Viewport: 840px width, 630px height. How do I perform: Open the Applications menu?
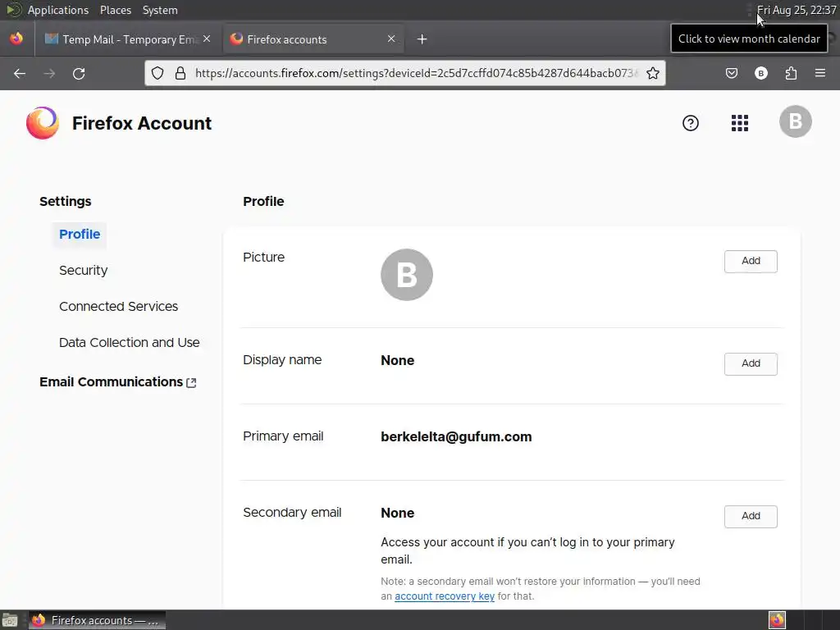click(x=58, y=10)
